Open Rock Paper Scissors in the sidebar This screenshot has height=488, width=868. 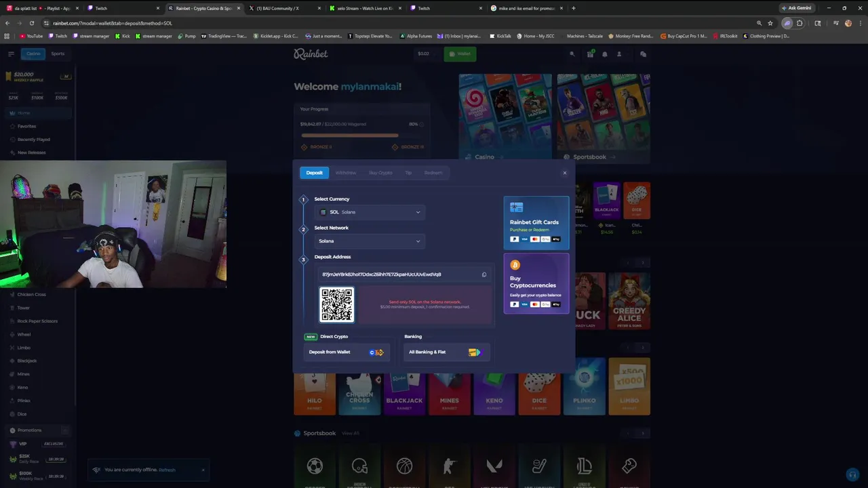point(39,321)
